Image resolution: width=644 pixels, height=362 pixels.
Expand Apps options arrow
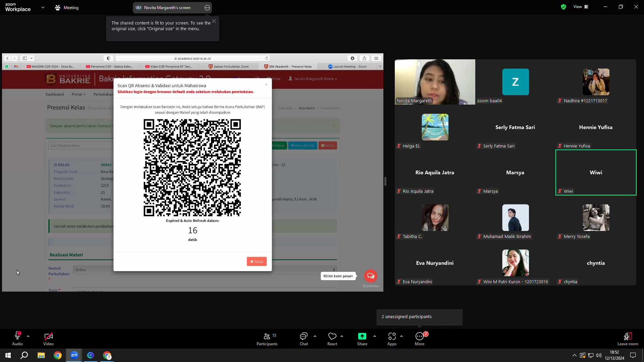401,336
